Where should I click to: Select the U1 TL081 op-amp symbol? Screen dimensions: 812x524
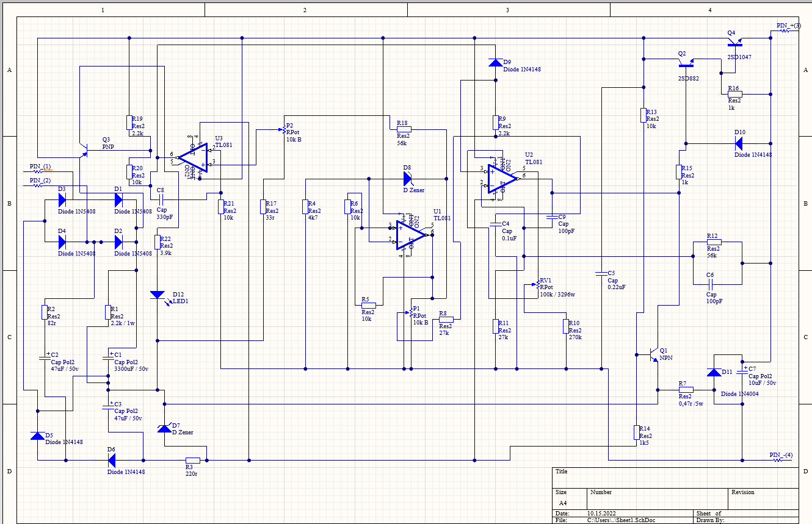click(411, 235)
